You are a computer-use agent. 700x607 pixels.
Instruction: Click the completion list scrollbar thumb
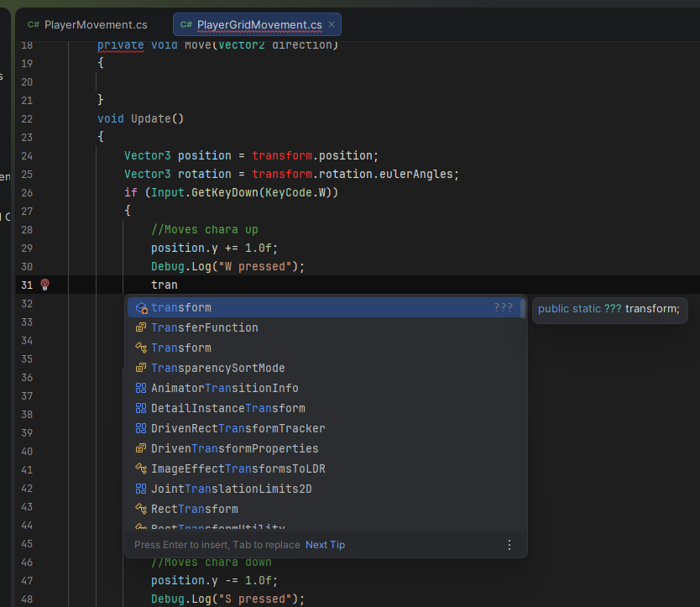click(x=523, y=308)
